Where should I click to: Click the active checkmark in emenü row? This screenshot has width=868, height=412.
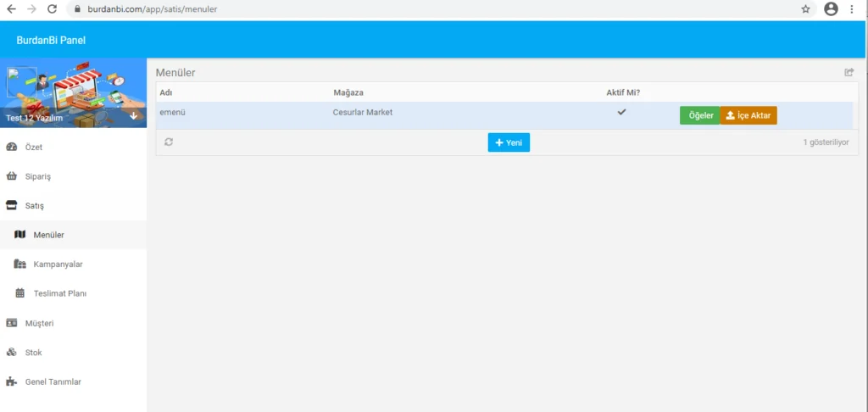(621, 112)
